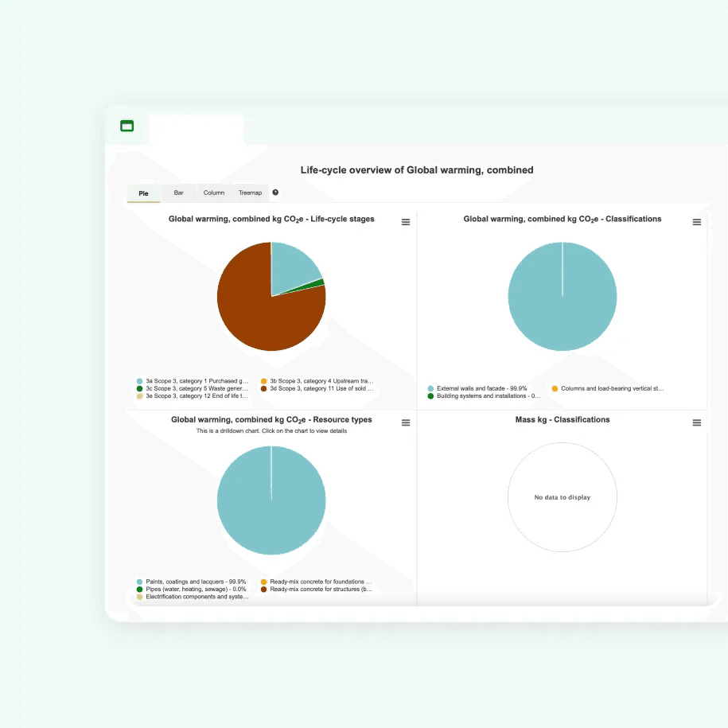This screenshot has width=728, height=728.
Task: Select the Treemap chart view
Action: (250, 193)
